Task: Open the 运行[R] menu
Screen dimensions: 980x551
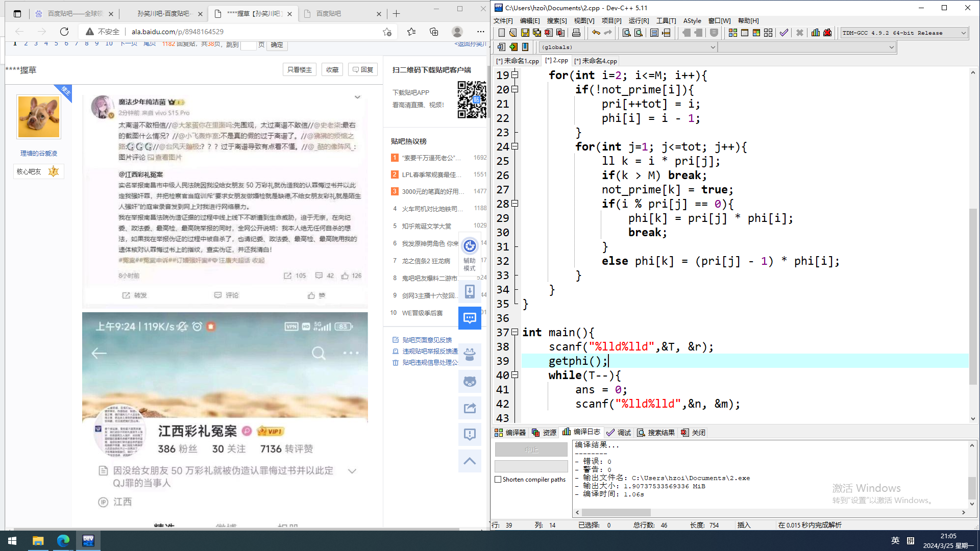Action: tap(639, 21)
